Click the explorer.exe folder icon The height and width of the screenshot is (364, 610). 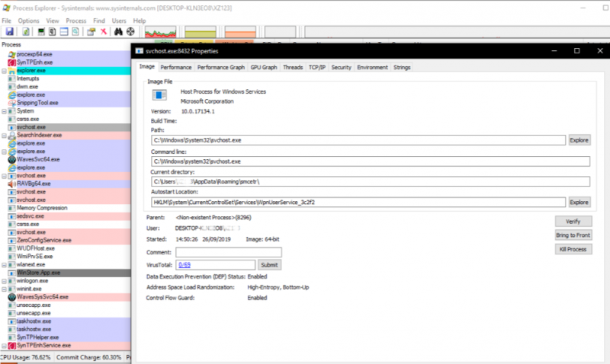(12, 71)
